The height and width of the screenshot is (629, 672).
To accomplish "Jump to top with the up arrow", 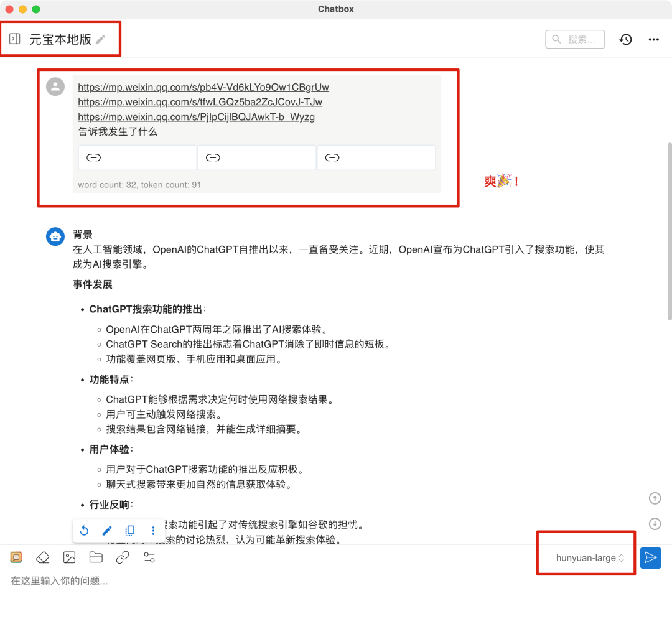I will click(655, 498).
